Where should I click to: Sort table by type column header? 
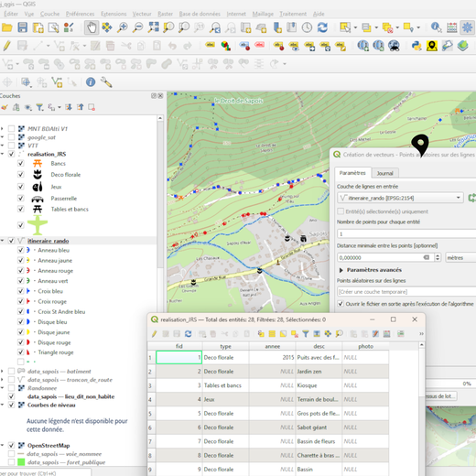225,346
